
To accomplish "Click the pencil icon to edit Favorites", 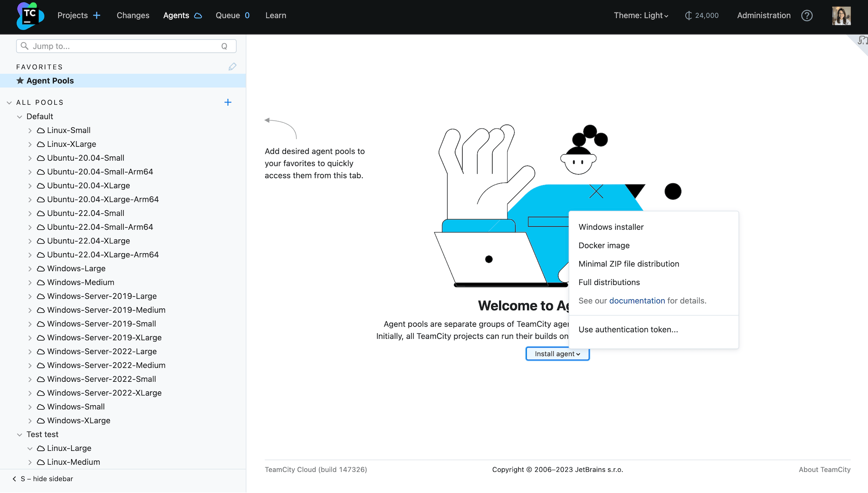I will point(232,66).
